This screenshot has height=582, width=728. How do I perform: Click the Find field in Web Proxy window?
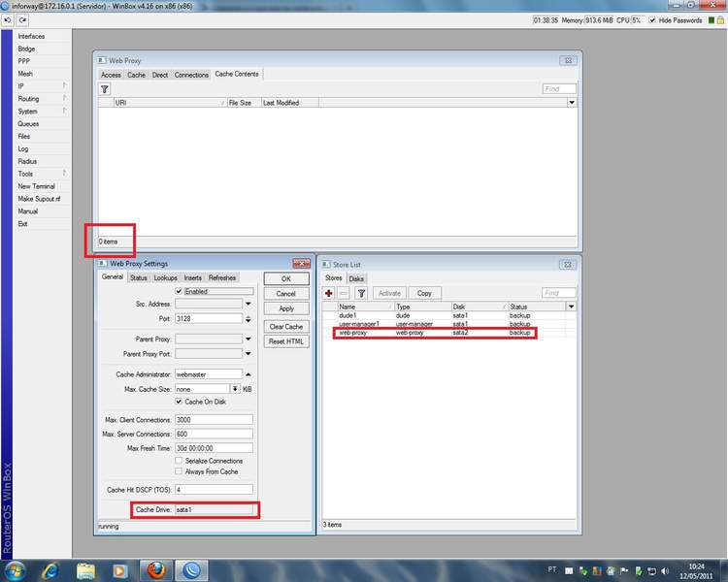[559, 88]
